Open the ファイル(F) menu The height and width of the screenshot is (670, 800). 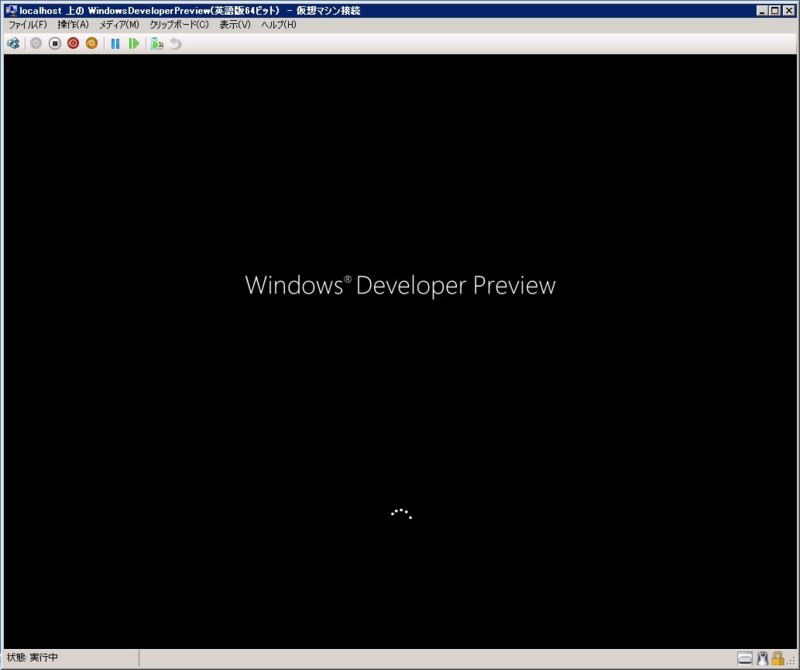28,24
